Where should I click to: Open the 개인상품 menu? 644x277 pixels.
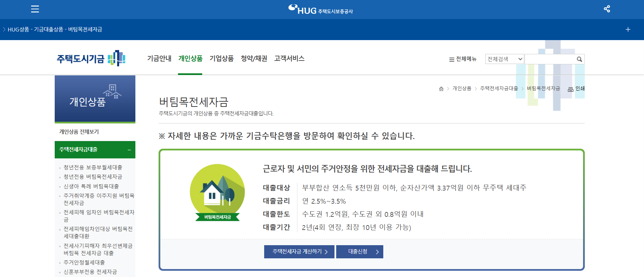[x=190, y=58]
